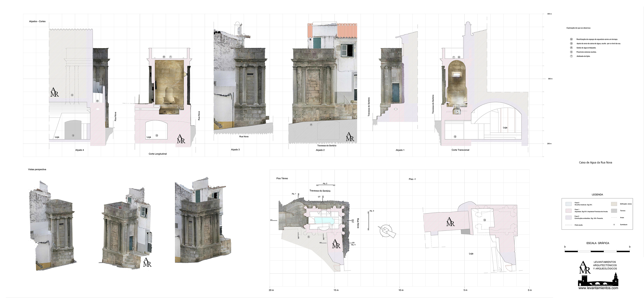
Task: Click the circled M legend marker
Action: point(571,39)
